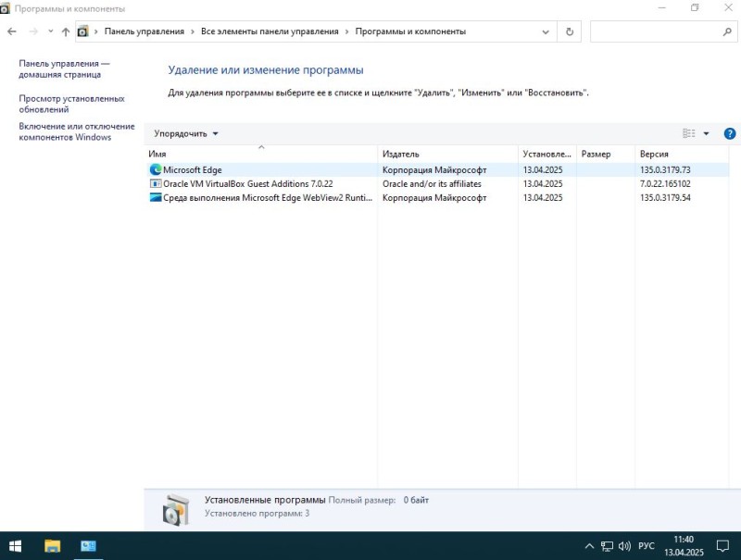Open 'Все элементы панели управления' breadcrumb
The height and width of the screenshot is (560, 741).
(x=270, y=31)
